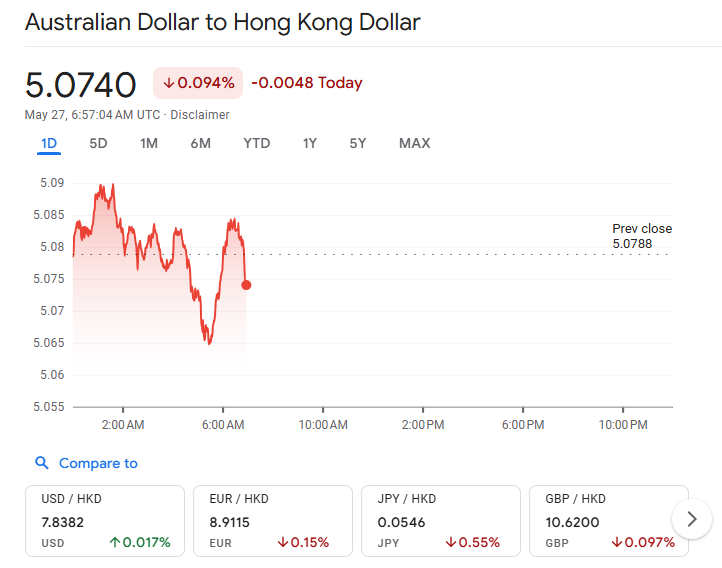This screenshot has width=722, height=568.
Task: Click the red current price dot on chart
Action: [246, 285]
